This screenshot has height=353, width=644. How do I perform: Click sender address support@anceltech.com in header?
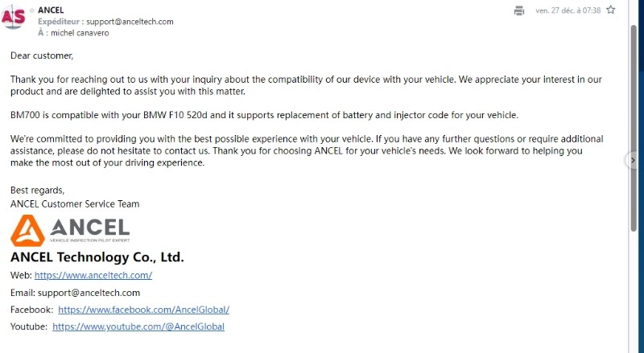pos(130,22)
